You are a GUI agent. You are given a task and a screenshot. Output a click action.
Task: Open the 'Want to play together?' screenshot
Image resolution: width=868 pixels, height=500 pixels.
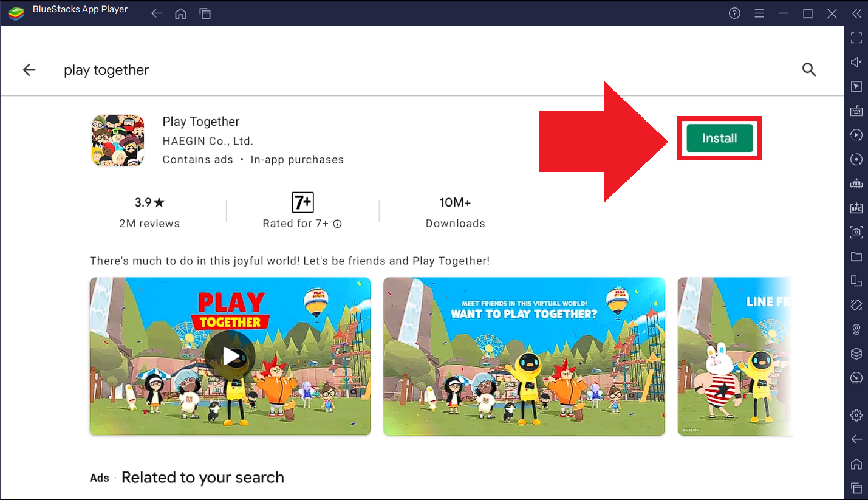click(x=524, y=356)
